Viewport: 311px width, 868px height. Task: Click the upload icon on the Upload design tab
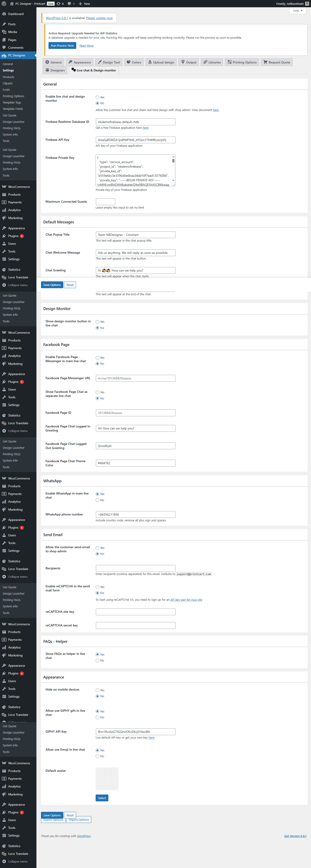click(x=150, y=62)
